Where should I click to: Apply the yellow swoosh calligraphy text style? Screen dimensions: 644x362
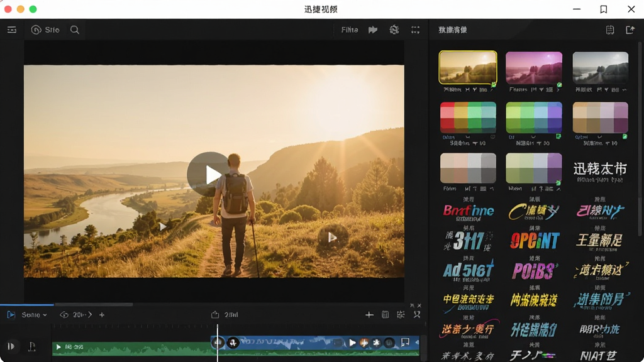(534, 212)
